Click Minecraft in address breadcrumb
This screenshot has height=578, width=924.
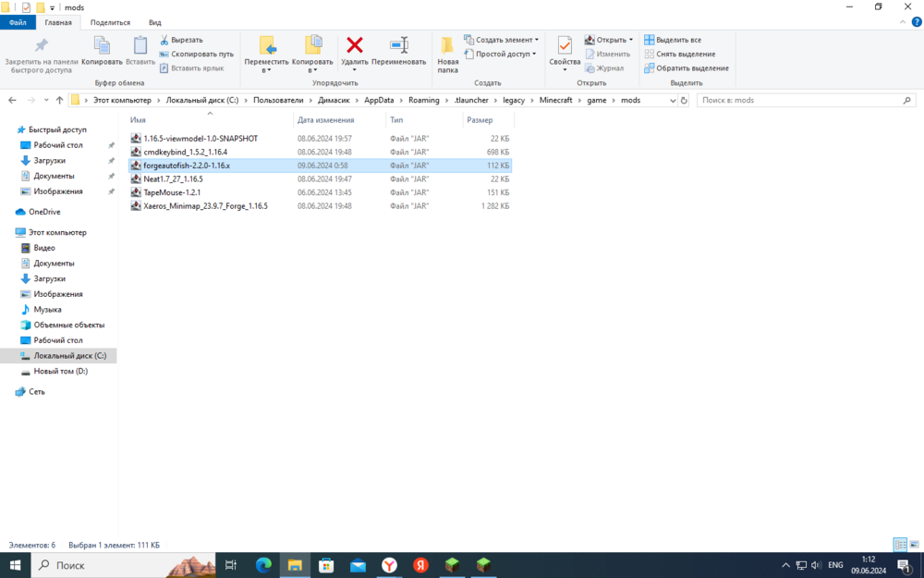point(555,100)
